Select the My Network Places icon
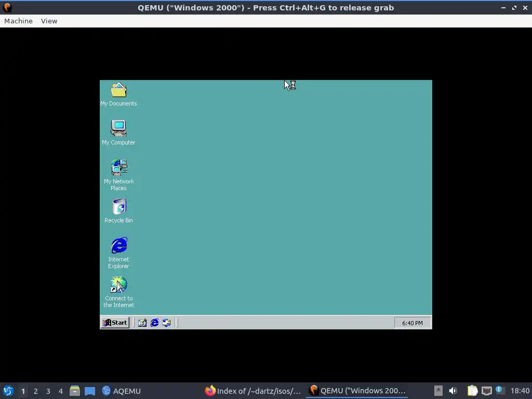 [x=119, y=175]
